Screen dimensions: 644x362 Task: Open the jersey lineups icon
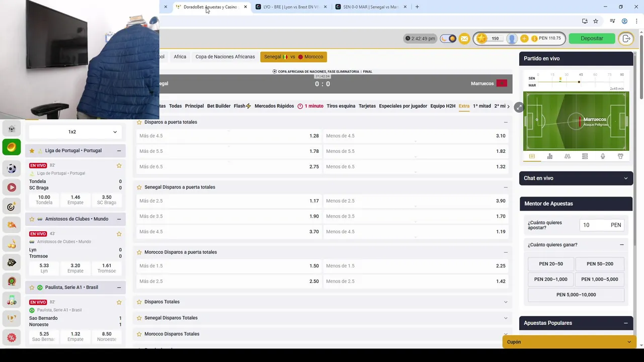[620, 156]
